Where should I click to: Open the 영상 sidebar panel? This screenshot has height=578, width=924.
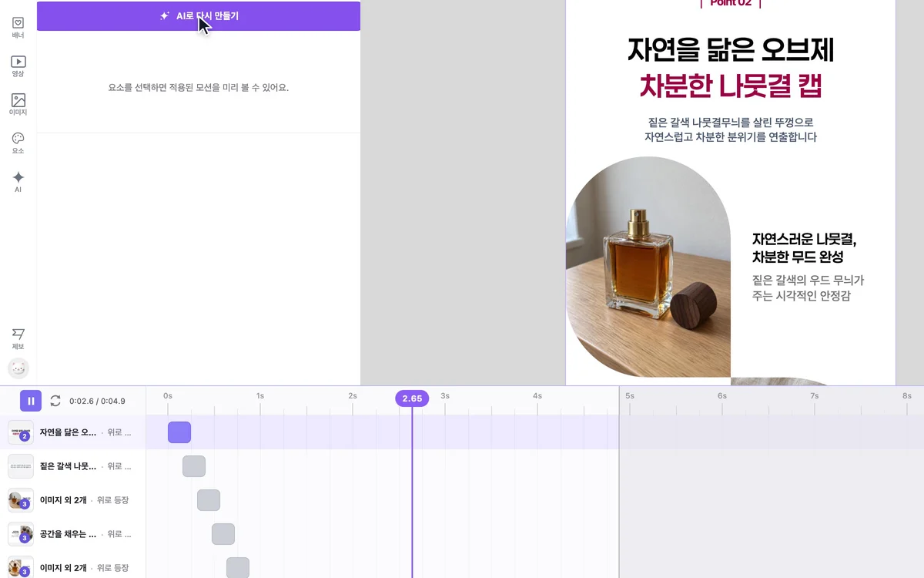click(18, 66)
